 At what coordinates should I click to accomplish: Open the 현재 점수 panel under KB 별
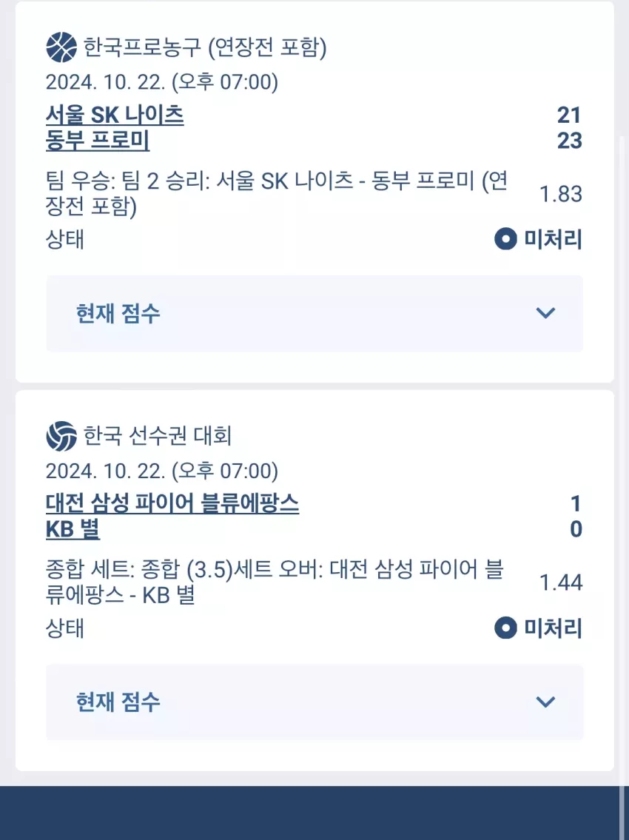tap(314, 702)
